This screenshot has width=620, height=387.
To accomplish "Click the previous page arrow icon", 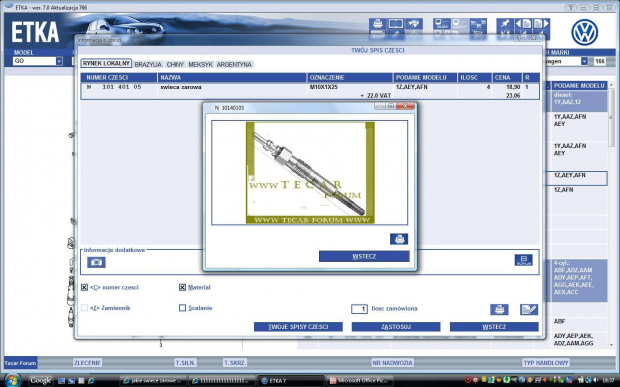I will click(523, 24).
